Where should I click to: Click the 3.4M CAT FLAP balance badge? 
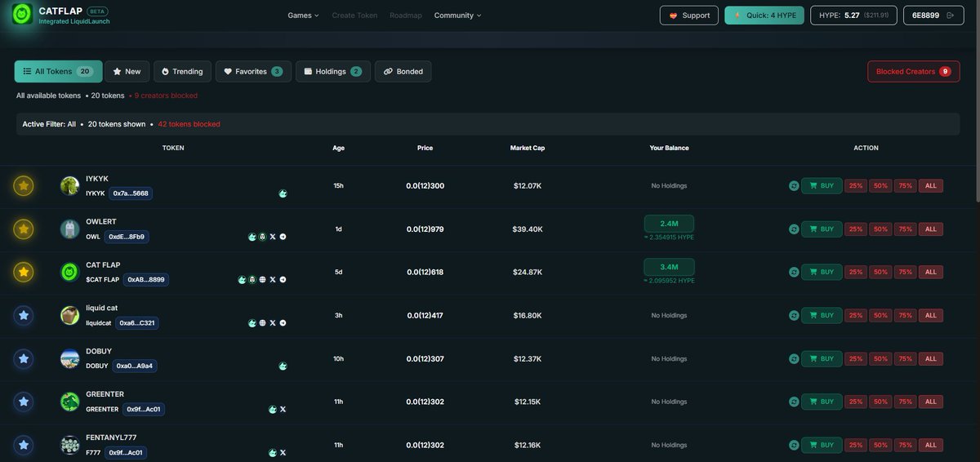(x=669, y=266)
